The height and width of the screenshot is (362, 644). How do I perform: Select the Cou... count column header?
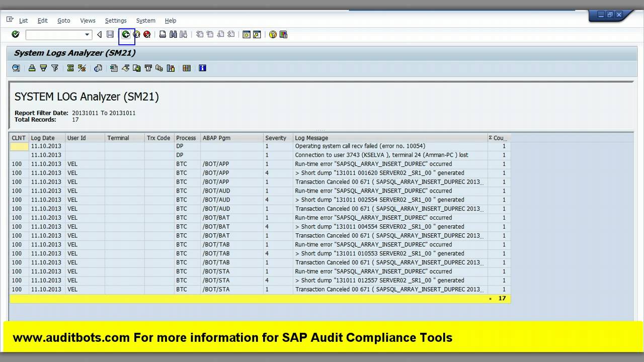[499, 138]
